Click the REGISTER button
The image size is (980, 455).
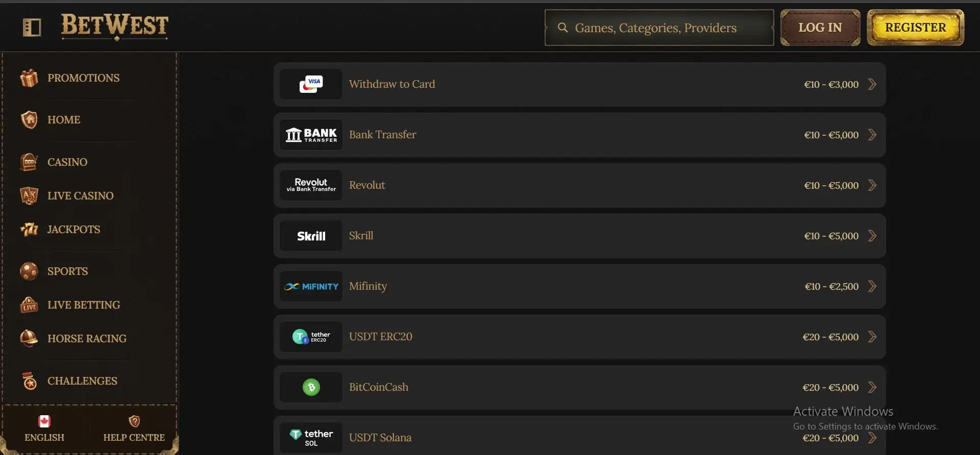pyautogui.click(x=916, y=28)
